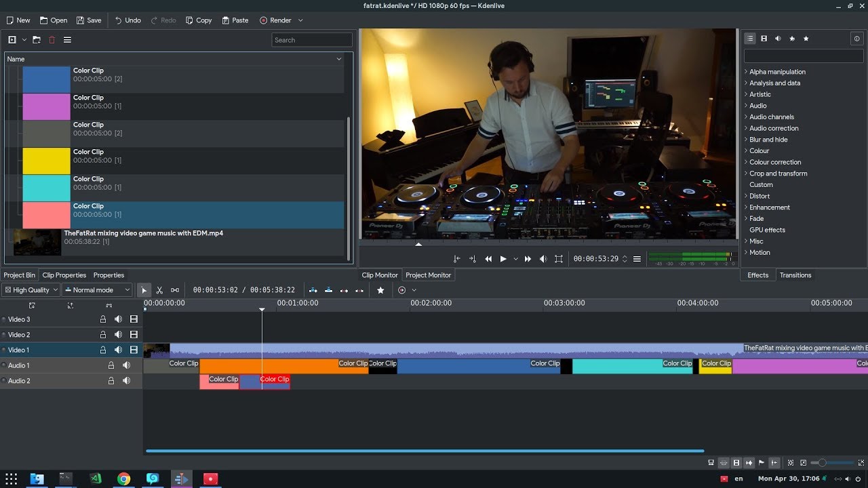Click the Undo button
Viewport: 868px width, 488px height.
tap(127, 20)
